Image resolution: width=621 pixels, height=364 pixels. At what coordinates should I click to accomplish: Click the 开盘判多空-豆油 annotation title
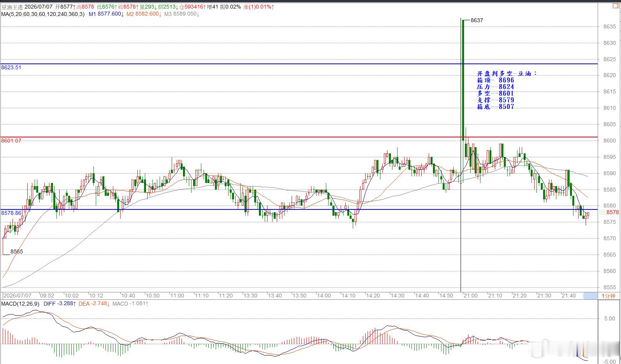coord(507,73)
